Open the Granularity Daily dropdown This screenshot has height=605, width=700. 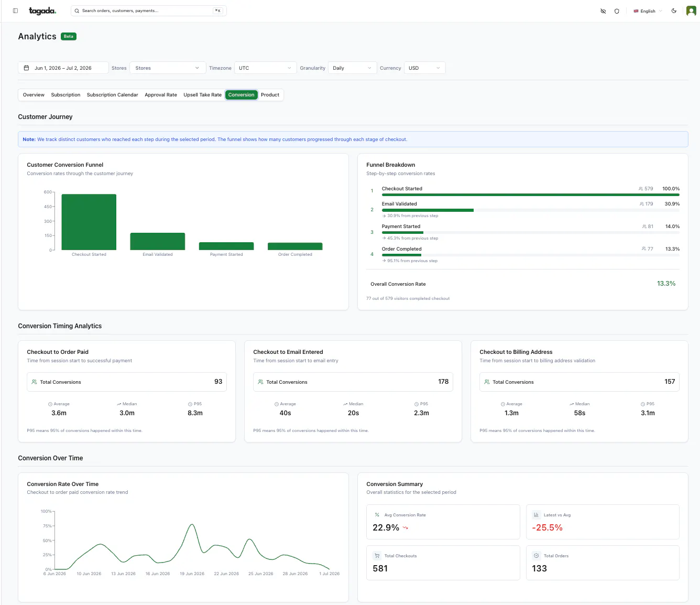click(x=352, y=68)
